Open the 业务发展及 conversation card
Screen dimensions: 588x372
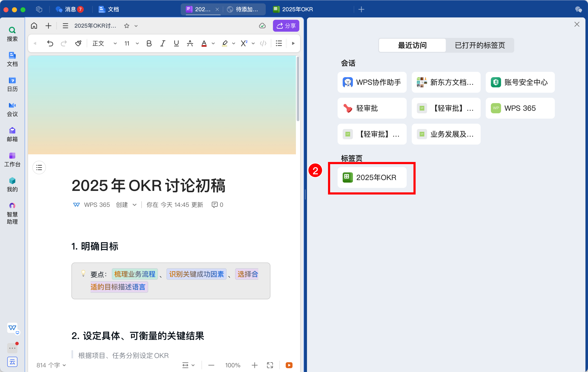[446, 134]
